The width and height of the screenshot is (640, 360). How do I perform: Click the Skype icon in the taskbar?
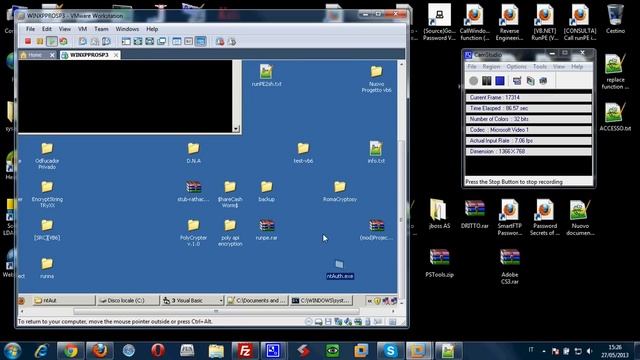pyautogui.click(x=391, y=351)
